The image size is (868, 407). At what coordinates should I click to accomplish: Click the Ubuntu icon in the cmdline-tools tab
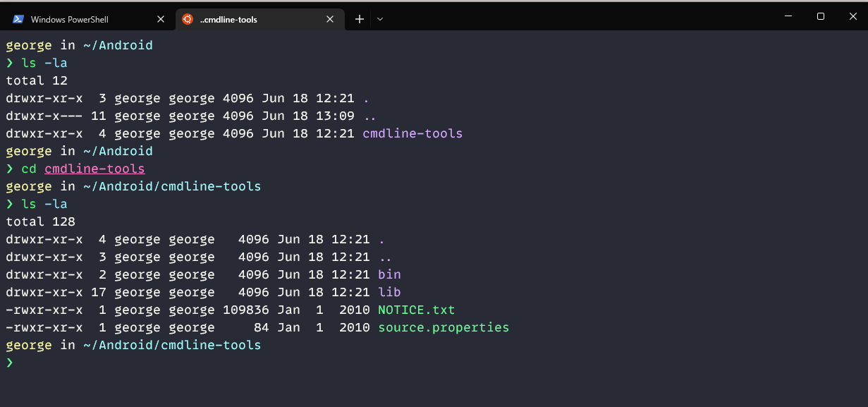pos(188,20)
